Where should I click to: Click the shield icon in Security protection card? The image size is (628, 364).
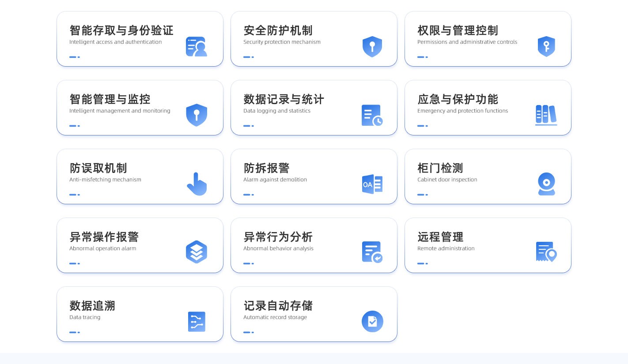(372, 46)
